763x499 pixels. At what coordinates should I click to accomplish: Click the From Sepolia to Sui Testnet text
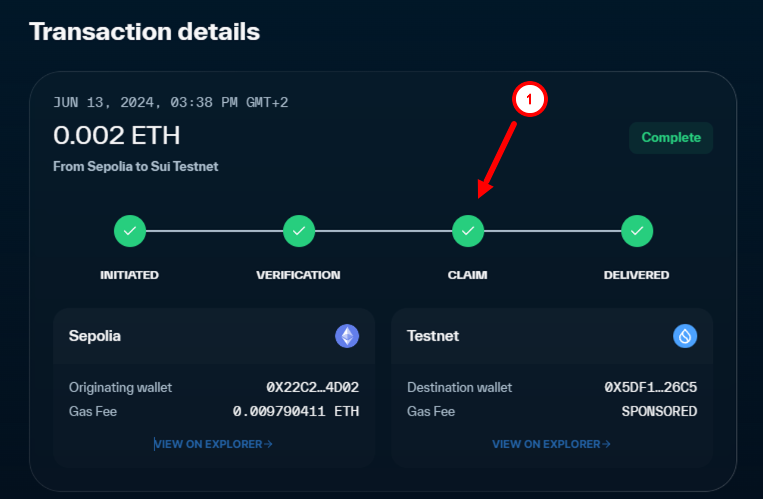(136, 167)
